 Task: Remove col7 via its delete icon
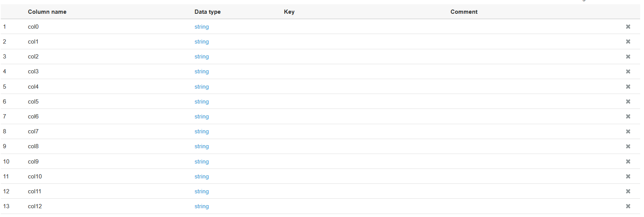coord(628,131)
